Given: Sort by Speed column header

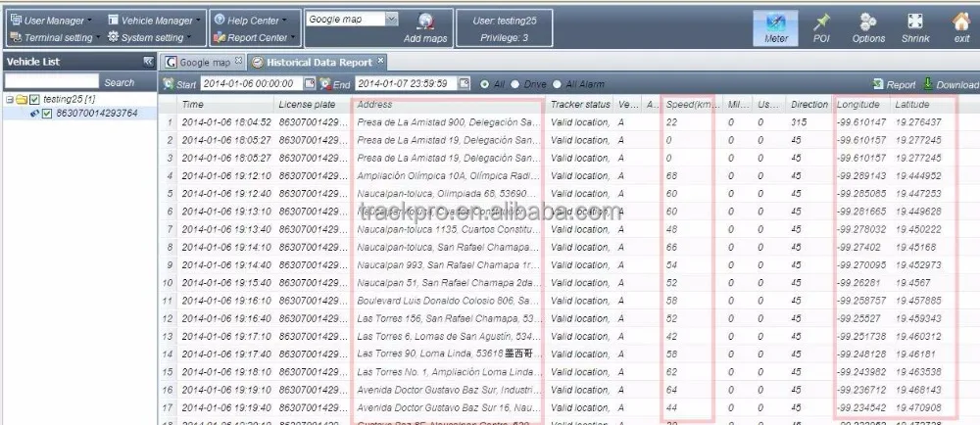Looking at the screenshot, I should (692, 104).
